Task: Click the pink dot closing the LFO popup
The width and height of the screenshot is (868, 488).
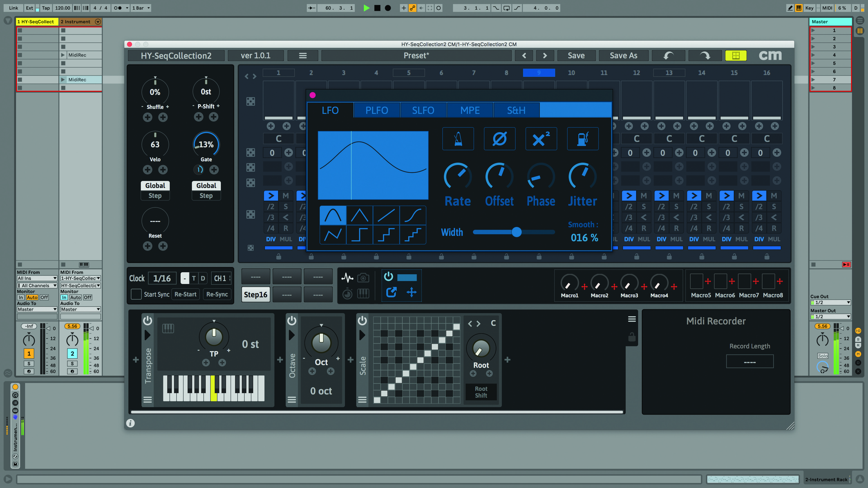Action: coord(312,95)
